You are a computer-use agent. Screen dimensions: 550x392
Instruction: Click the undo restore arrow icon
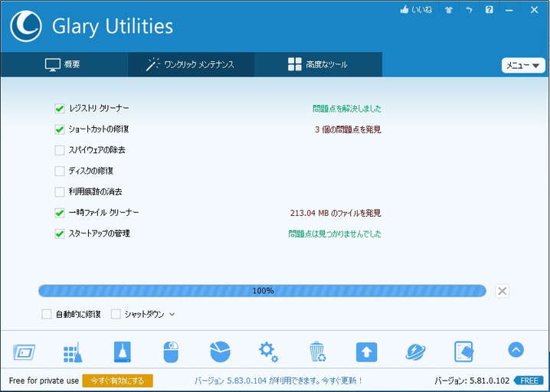469,10
